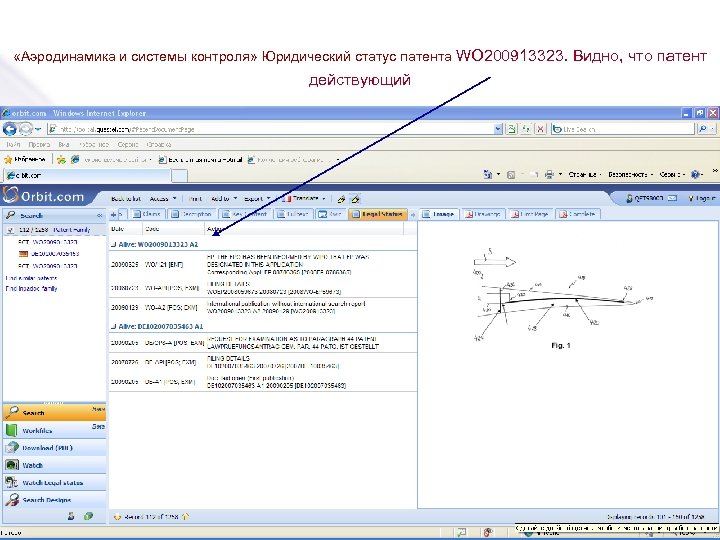720x540 pixels.
Task: Select the DE102007035463 family member in sidebar
Action: coord(55,253)
